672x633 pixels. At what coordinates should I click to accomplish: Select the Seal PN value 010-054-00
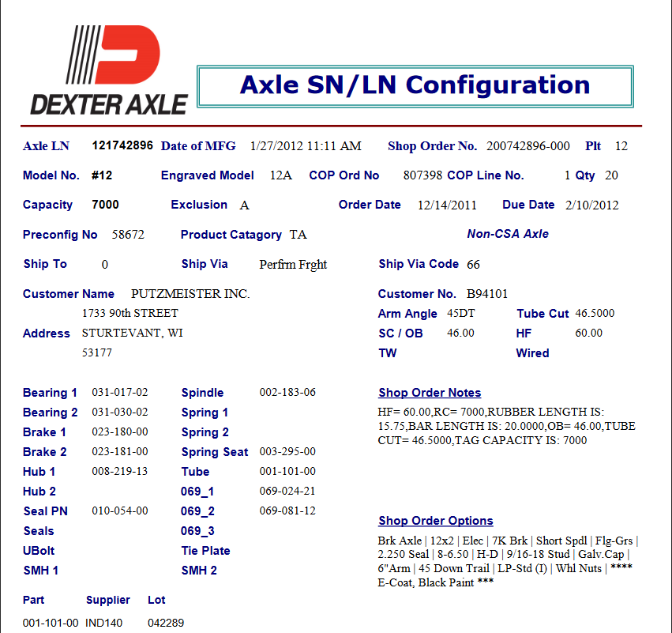tap(120, 511)
